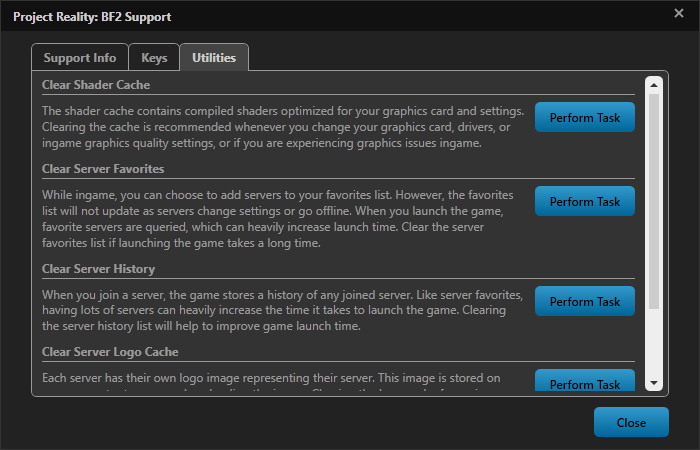Click the scrollbar up arrow
The image size is (700, 450).
pos(654,85)
